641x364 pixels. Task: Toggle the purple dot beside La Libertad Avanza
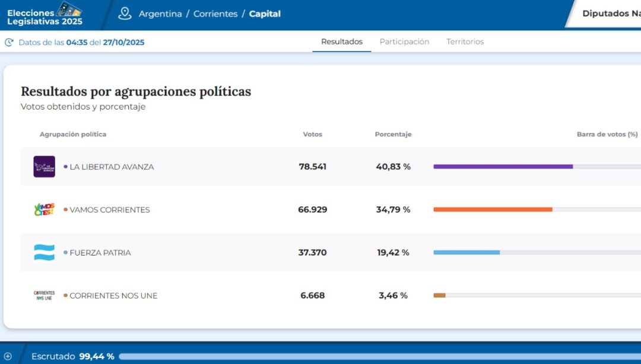(x=66, y=167)
